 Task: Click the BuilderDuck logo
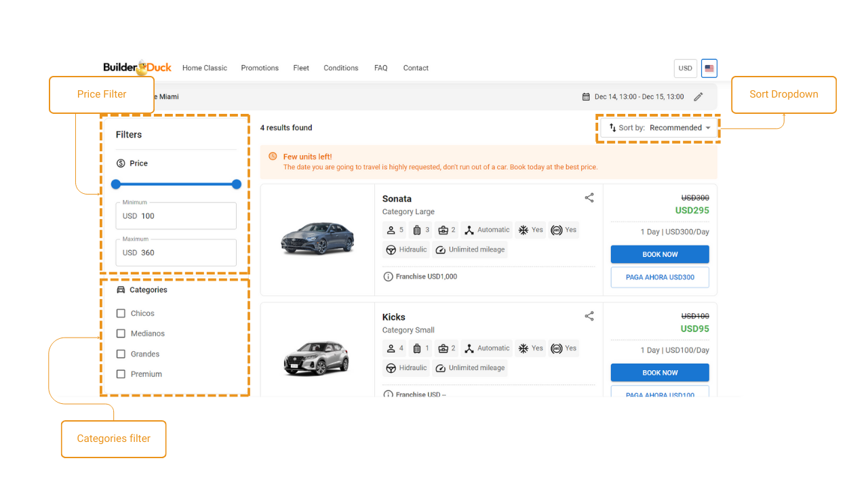click(137, 68)
